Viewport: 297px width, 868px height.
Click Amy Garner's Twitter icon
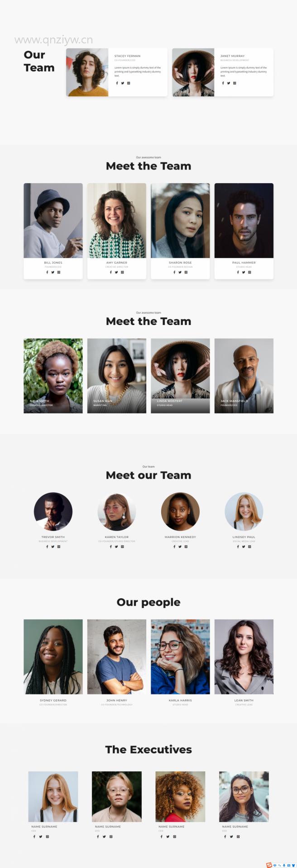tap(116, 272)
